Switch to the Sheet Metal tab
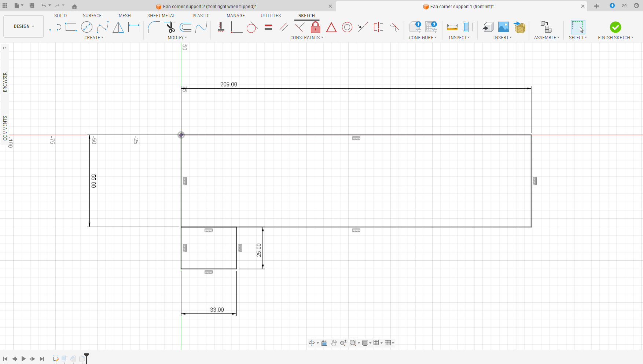Image resolution: width=643 pixels, height=364 pixels. tap(161, 16)
